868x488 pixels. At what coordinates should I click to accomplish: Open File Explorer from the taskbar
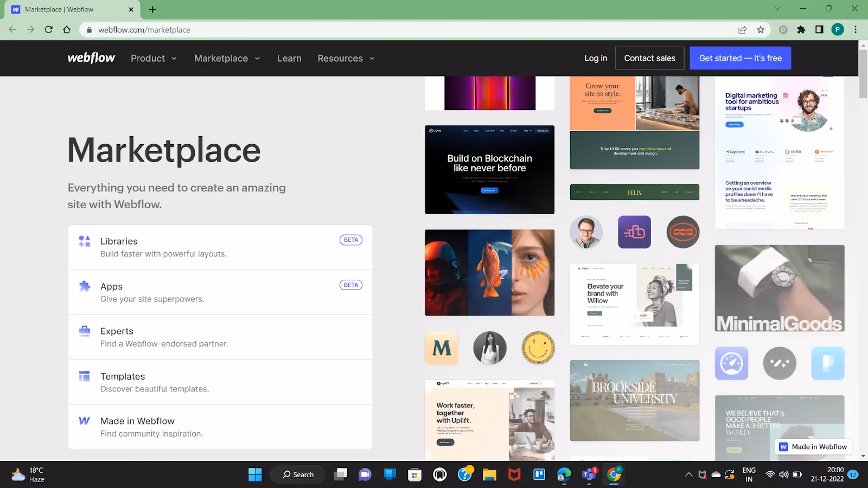(489, 474)
